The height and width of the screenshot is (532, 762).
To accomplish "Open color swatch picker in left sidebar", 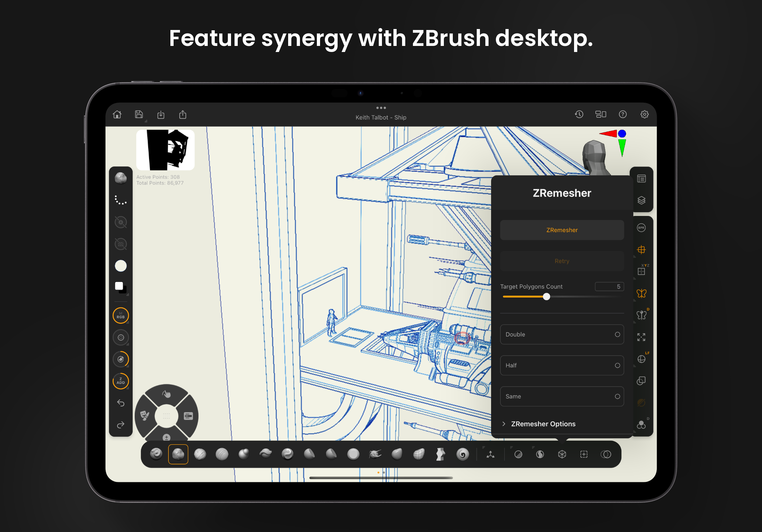I will coord(121,288).
